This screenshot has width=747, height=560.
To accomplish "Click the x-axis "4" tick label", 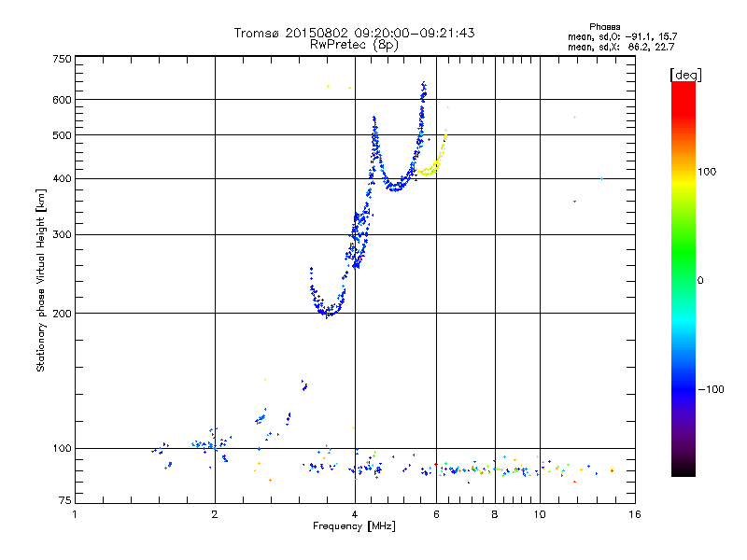I will click(355, 514).
